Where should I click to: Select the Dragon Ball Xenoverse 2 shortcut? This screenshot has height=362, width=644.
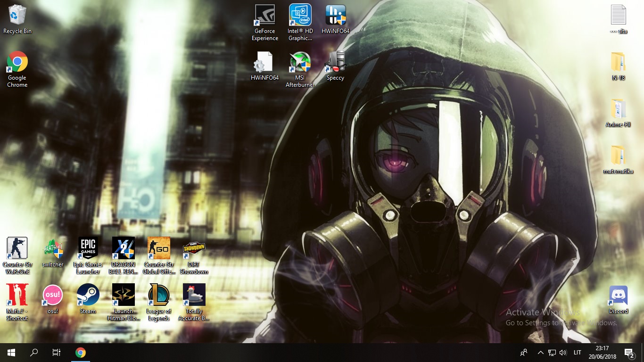124,255
